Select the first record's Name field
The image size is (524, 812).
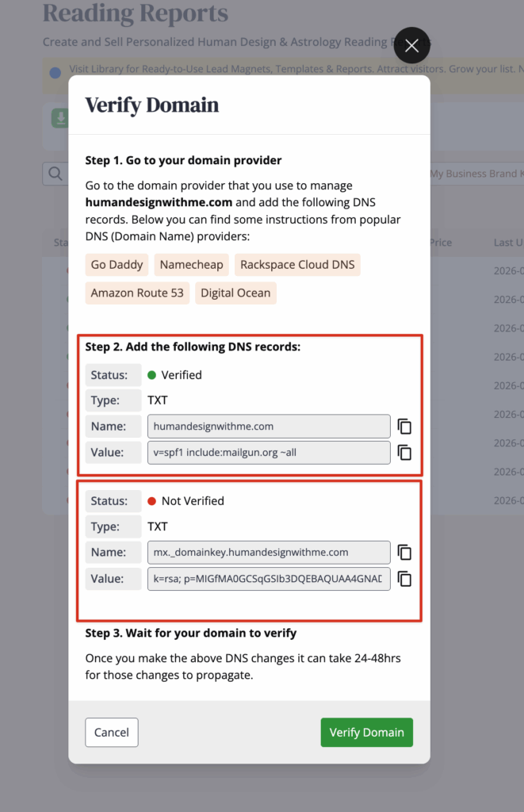(269, 427)
